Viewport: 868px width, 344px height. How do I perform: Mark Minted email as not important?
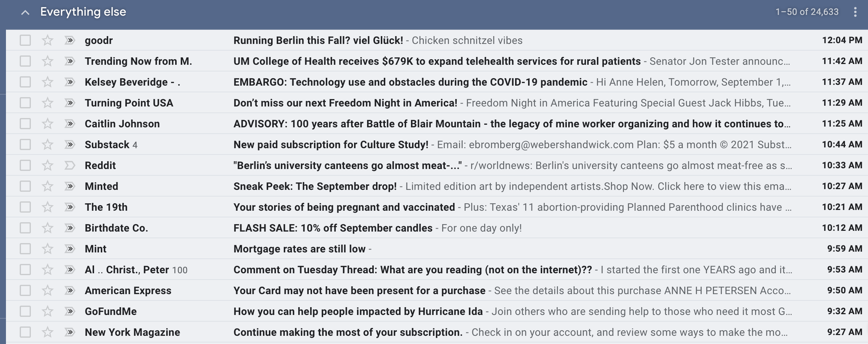pyautogui.click(x=70, y=186)
